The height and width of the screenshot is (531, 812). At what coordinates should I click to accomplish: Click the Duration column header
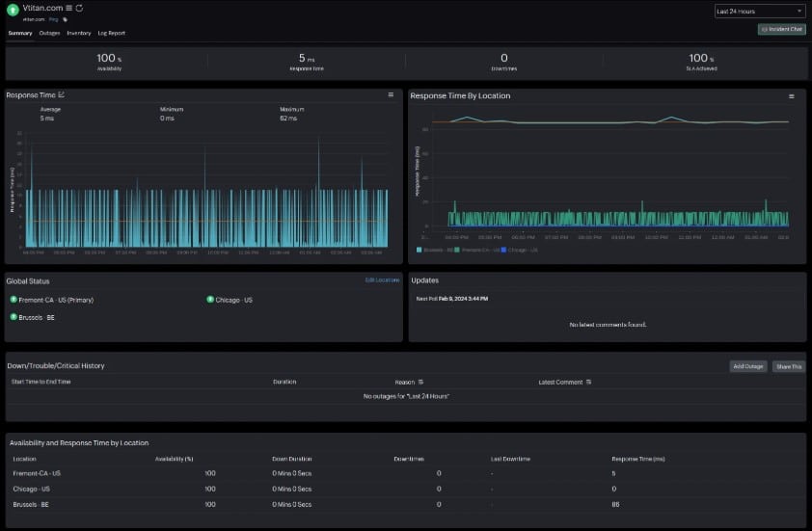[284, 382]
